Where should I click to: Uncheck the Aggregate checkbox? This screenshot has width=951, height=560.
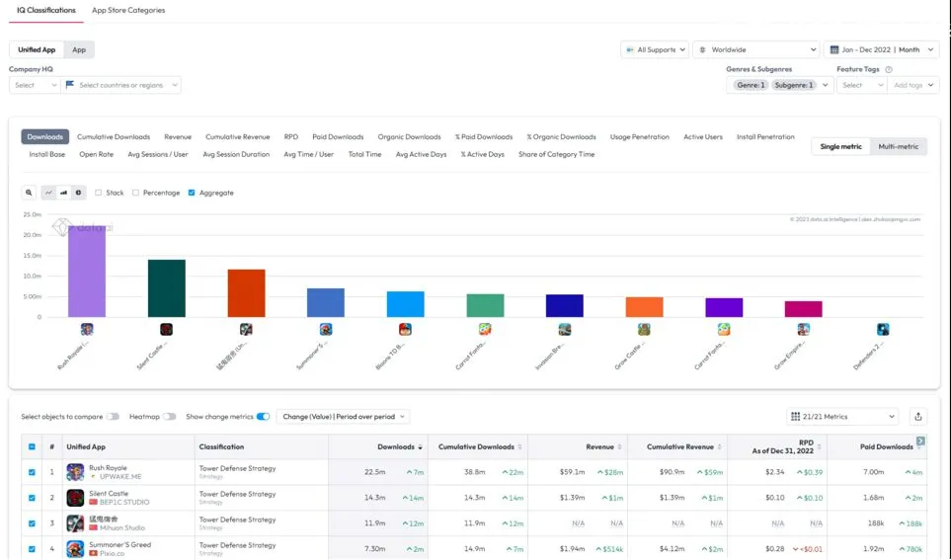coord(192,193)
